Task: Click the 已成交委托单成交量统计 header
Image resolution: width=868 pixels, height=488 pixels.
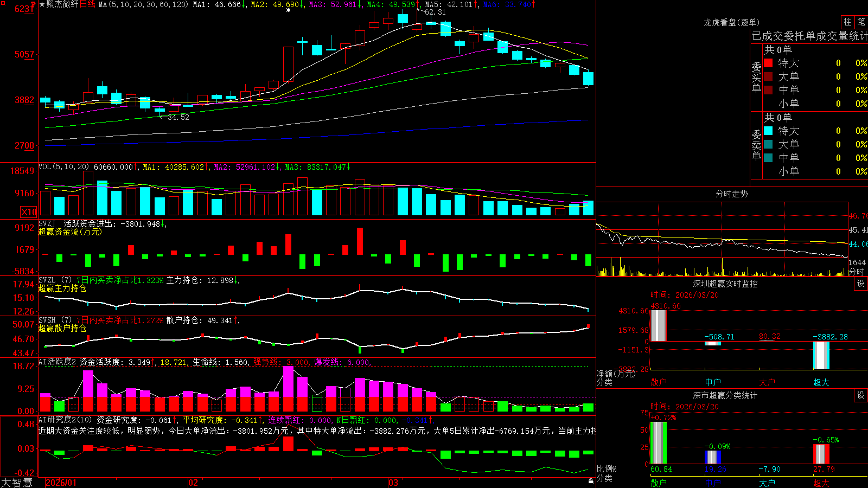Action: (809, 36)
